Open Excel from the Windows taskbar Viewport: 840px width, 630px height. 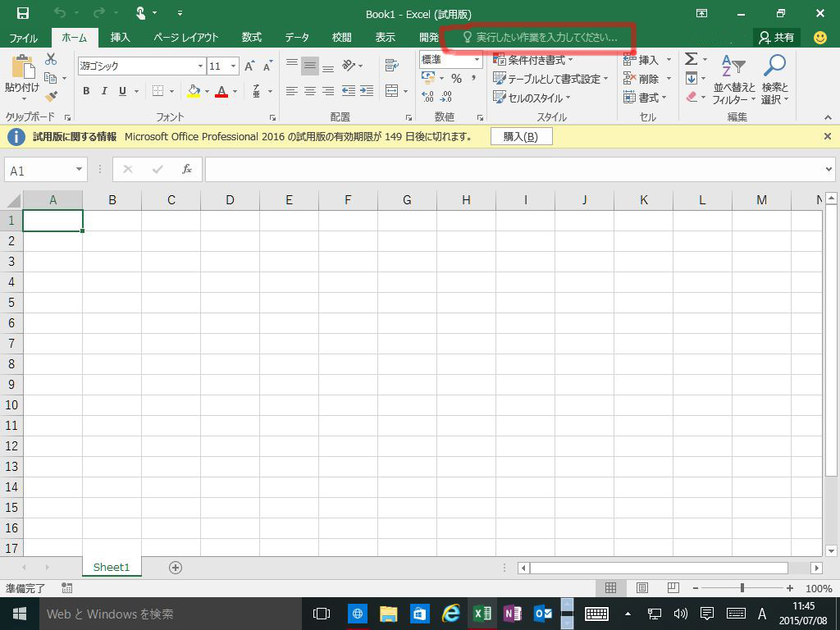[482, 614]
